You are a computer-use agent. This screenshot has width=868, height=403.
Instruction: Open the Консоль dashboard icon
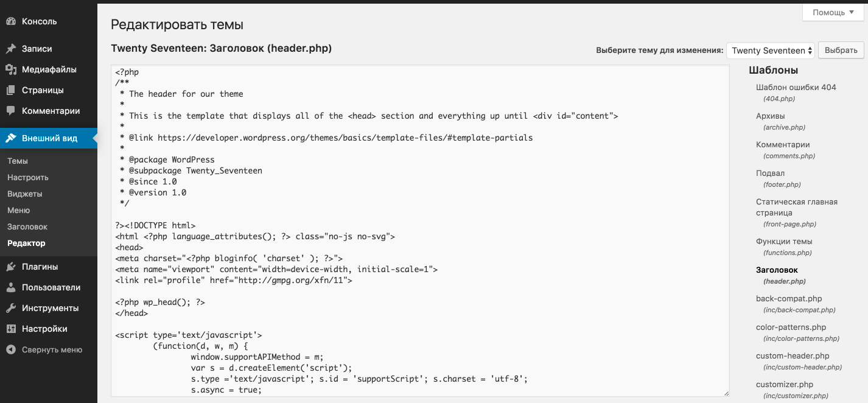(11, 21)
